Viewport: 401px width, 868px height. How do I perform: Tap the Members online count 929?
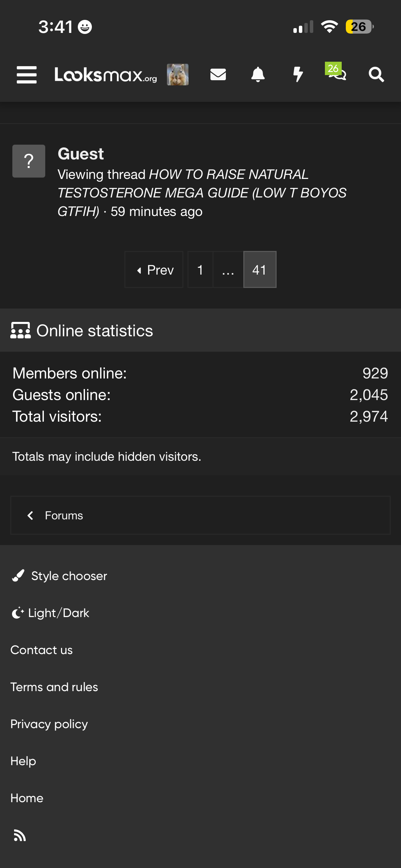375,373
